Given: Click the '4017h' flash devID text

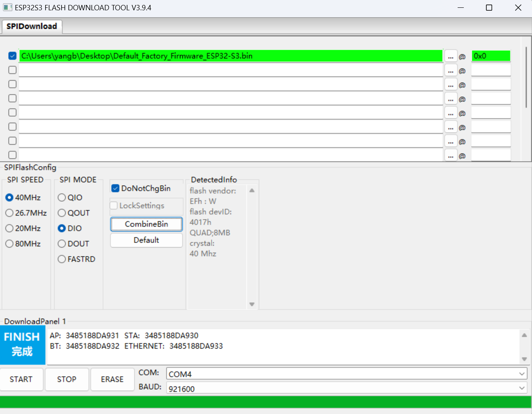Looking at the screenshot, I should coord(200,222).
